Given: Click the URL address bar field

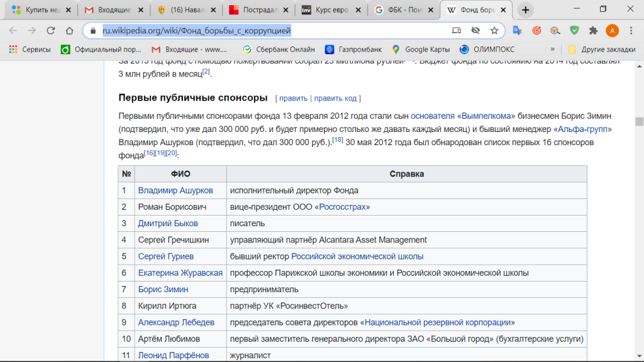Looking at the screenshot, I should tap(270, 30).
